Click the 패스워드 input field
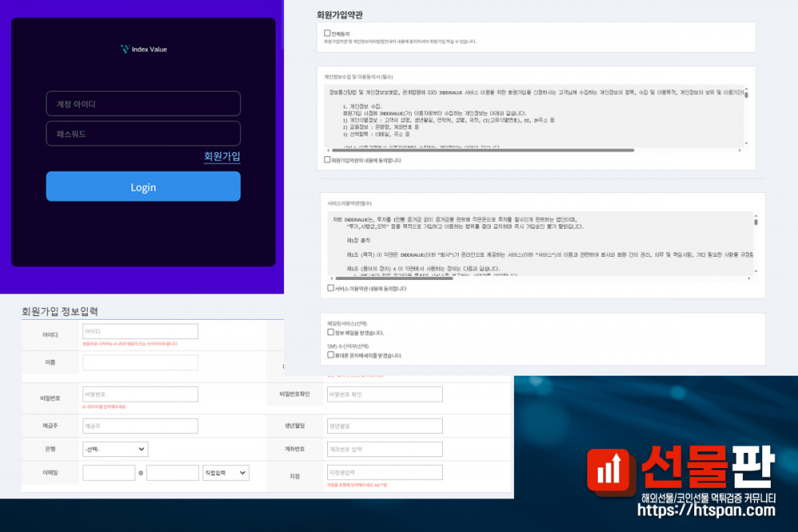798x532 pixels. (x=143, y=133)
